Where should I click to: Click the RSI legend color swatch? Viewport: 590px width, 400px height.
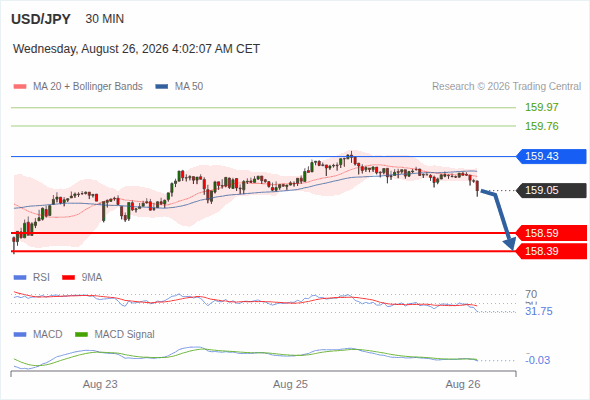click(x=20, y=278)
